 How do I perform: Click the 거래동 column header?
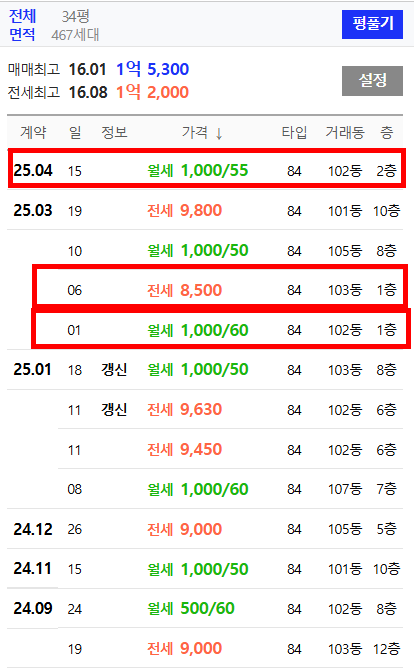[344, 132]
